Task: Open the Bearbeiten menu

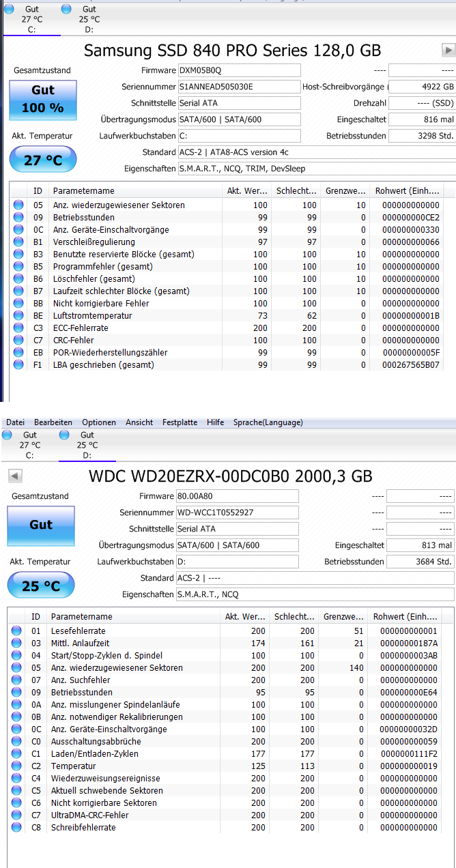Action: tap(53, 422)
